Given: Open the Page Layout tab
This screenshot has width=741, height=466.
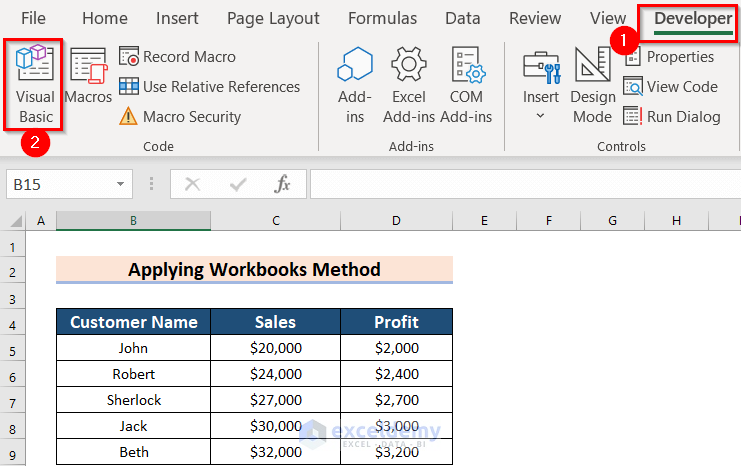Looking at the screenshot, I should [x=273, y=18].
